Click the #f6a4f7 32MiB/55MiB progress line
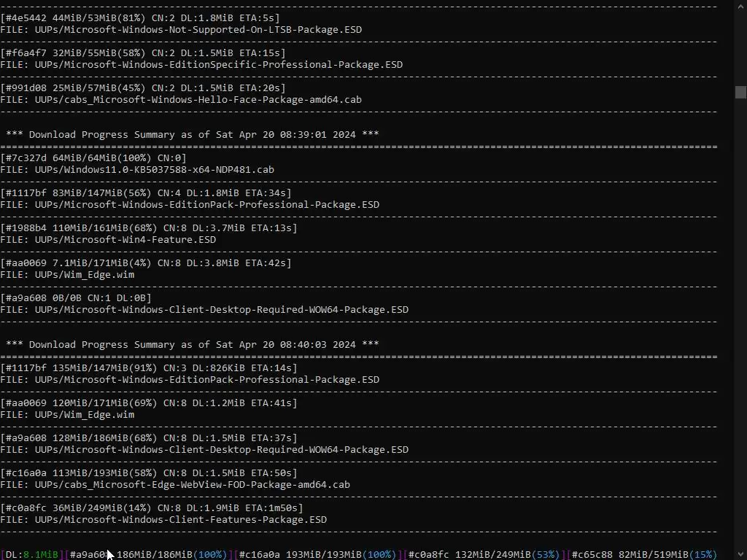This screenshot has height=560, width=747. click(143, 52)
